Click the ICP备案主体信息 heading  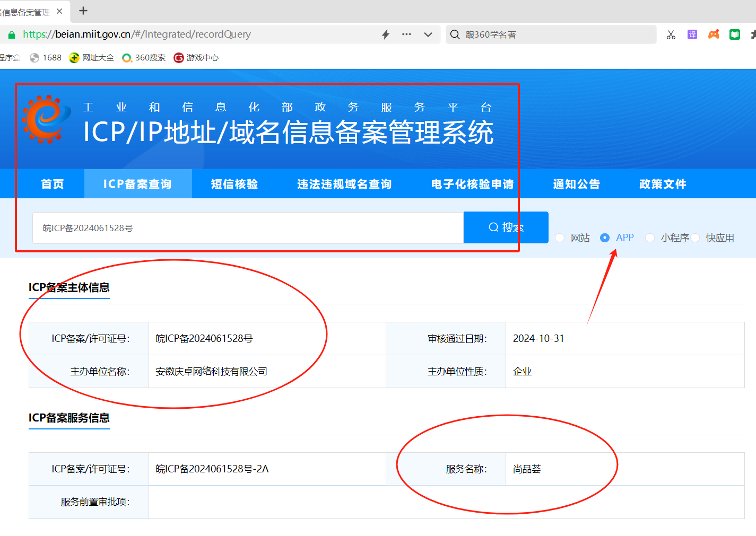[69, 287]
